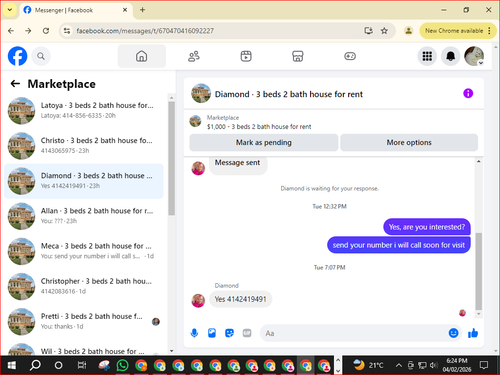This screenshot has width=500, height=375.
Task: Open the Gaming tab
Action: (x=350, y=56)
